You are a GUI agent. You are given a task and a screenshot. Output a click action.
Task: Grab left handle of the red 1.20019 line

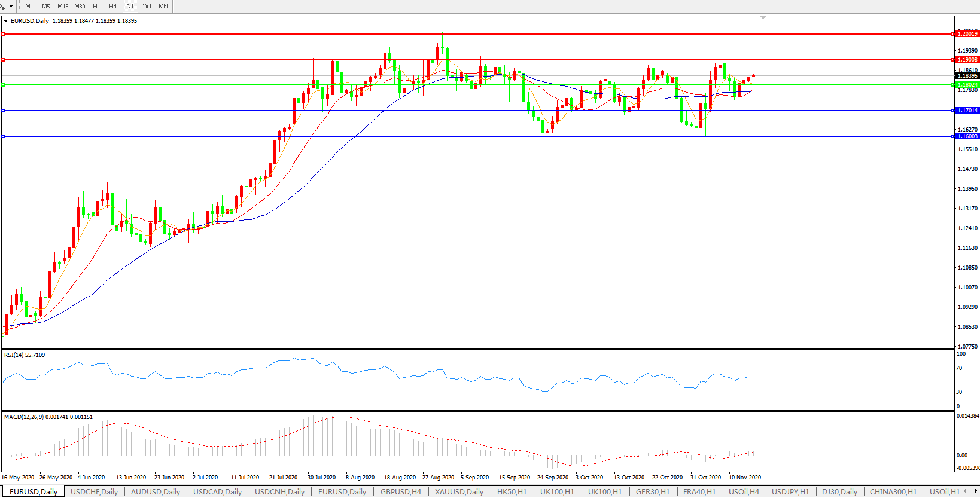coord(3,34)
